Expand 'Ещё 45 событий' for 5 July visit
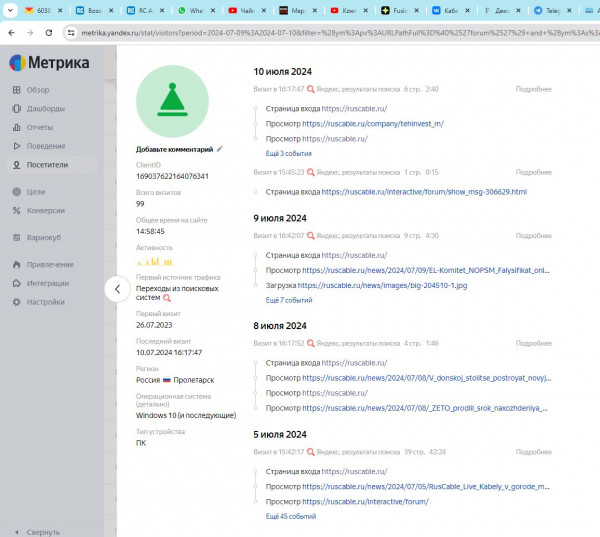 (x=290, y=516)
